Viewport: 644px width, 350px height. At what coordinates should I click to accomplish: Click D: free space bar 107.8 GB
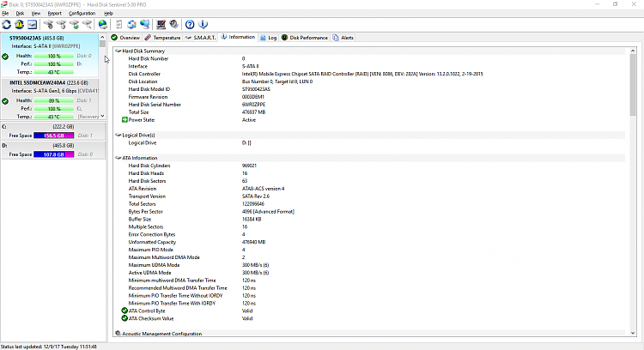[x=54, y=154]
